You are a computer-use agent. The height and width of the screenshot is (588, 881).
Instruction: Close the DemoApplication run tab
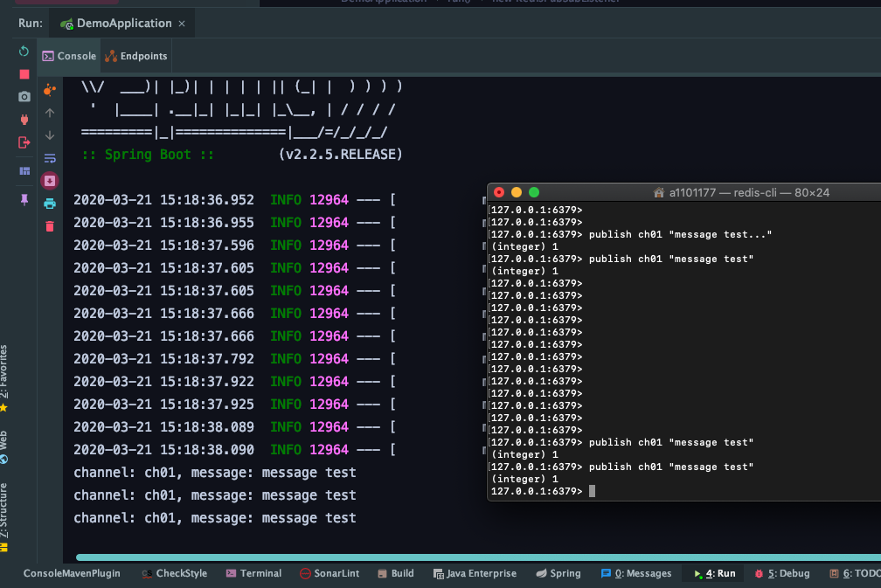pos(182,24)
